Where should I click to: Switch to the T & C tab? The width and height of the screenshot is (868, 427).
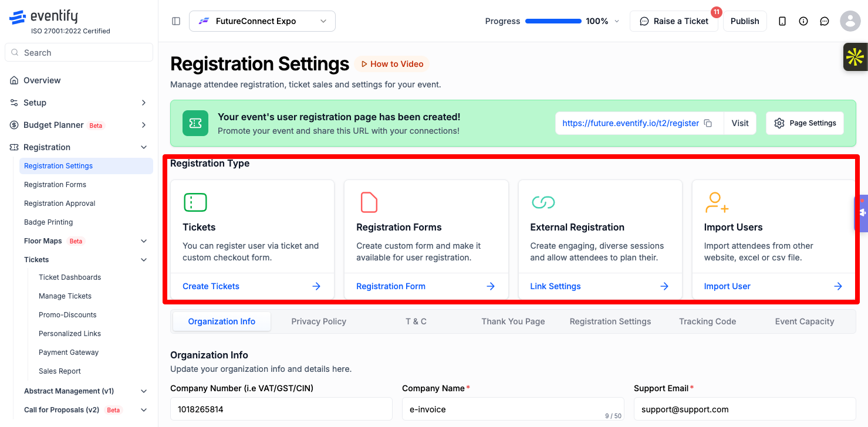(416, 321)
